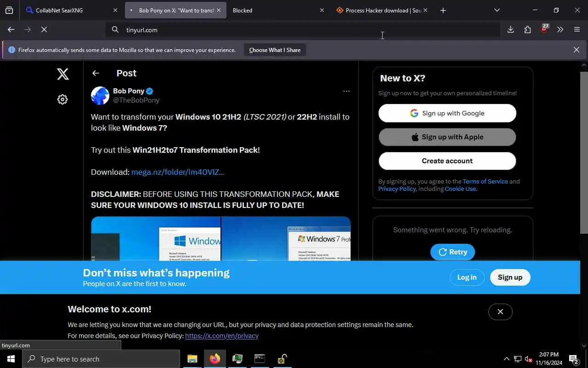Viewport: 588px width, 368px height.
Task: Switch to CollabNet SearXNG tab
Action: tap(71, 10)
